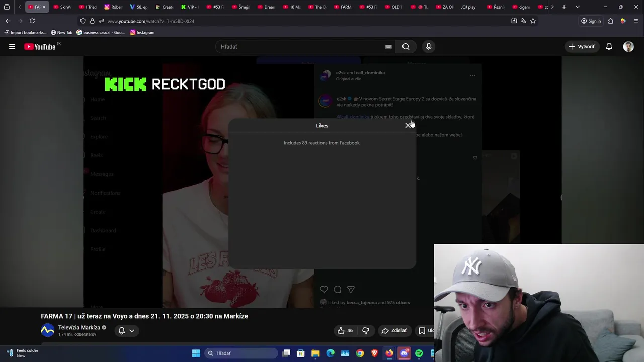The height and width of the screenshot is (362, 644).
Task: Click the comment bubble under the Instagram post
Action: tap(338, 289)
